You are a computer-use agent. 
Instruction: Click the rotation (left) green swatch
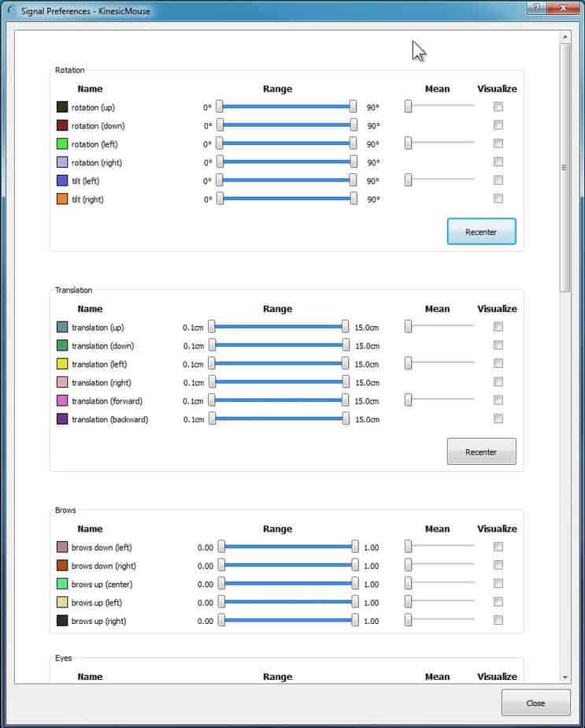point(62,144)
